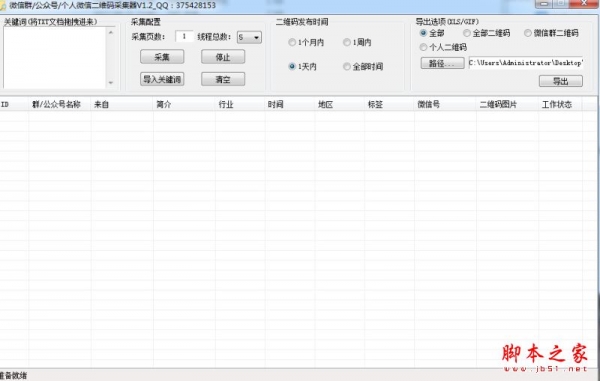Click the 简介 column header

[x=184, y=104]
